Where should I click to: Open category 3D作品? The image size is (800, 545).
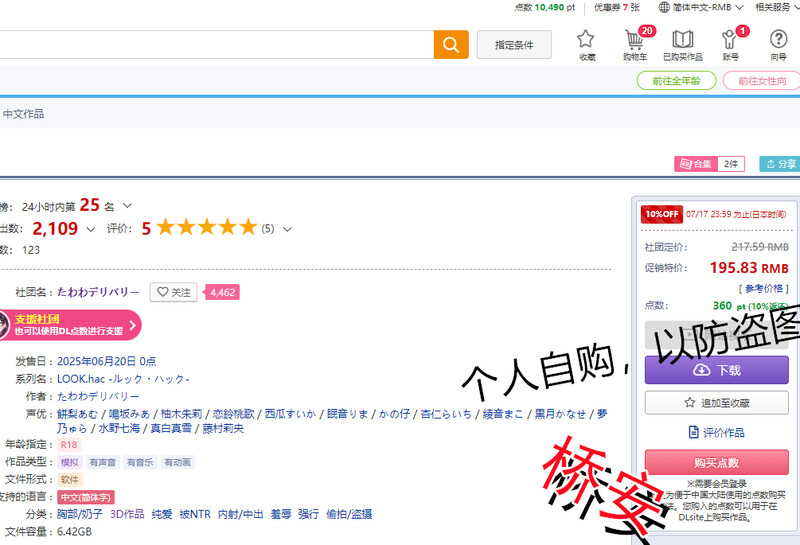click(x=127, y=514)
